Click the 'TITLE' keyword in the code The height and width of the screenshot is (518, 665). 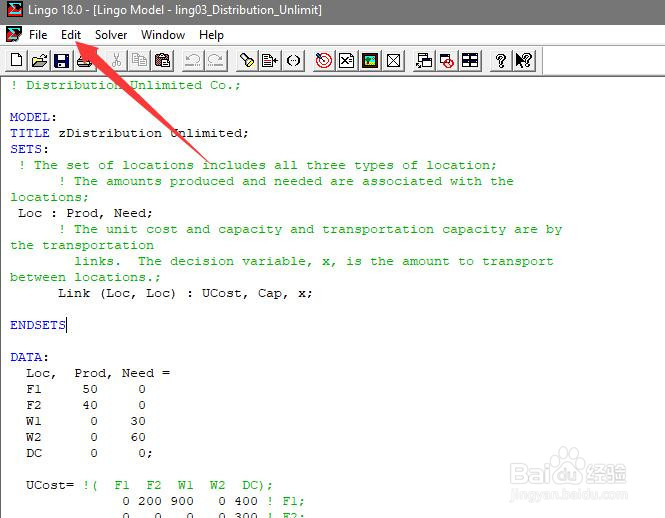coord(30,133)
